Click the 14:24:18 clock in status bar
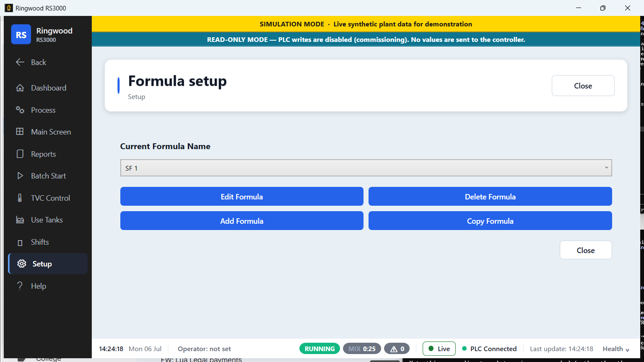 111,349
